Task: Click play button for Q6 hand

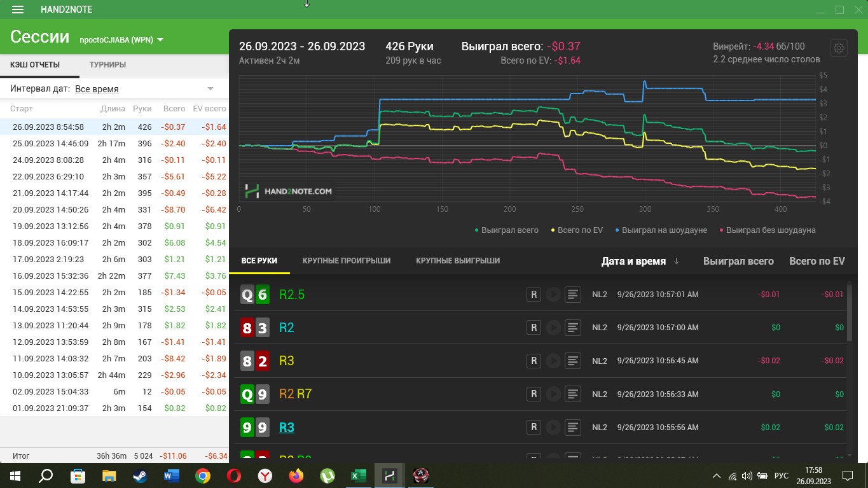Action: click(553, 295)
